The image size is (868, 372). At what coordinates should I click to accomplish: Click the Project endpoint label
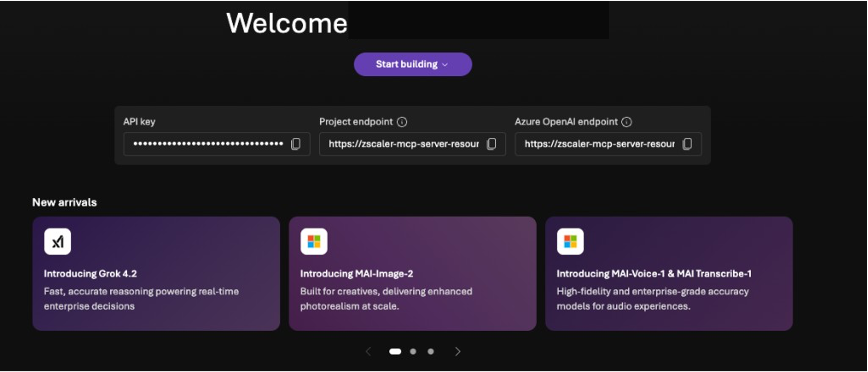356,122
